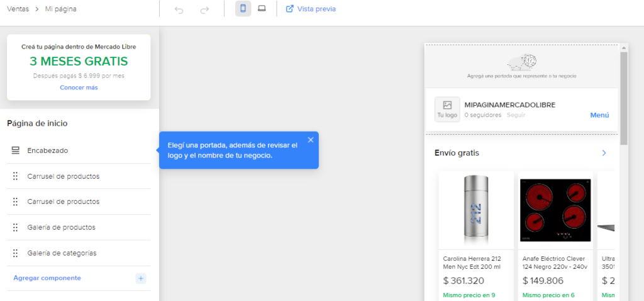Click the drag handle of Galería de productos
The width and height of the screenshot is (644, 301).
[x=16, y=227]
